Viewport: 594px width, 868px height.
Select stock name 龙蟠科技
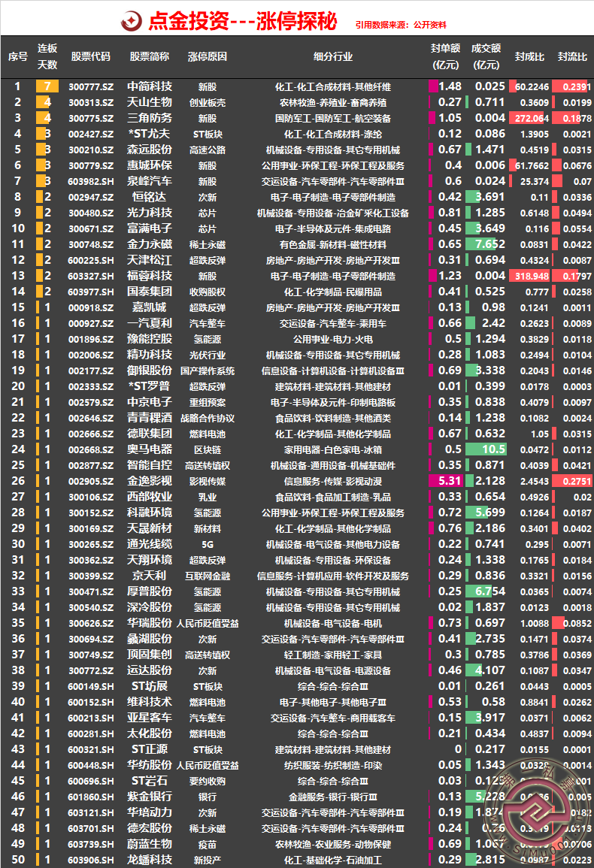coord(150,860)
